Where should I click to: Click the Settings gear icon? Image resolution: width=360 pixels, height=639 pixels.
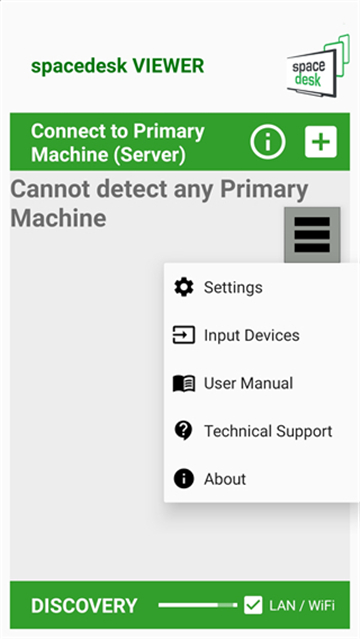184,287
